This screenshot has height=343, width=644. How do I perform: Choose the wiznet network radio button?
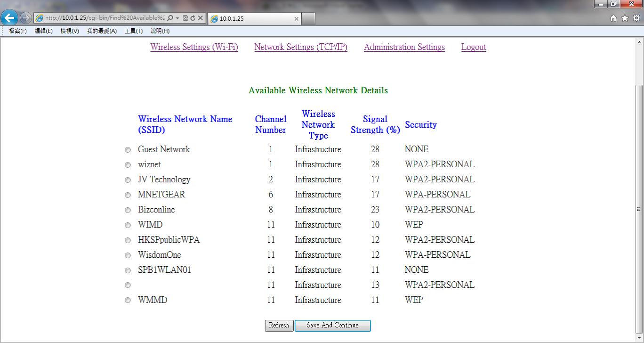[128, 165]
